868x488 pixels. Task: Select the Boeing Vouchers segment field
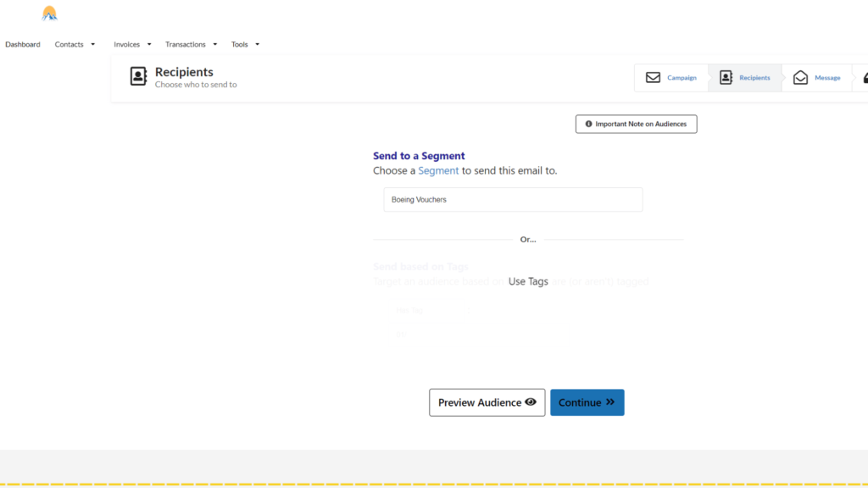point(513,200)
